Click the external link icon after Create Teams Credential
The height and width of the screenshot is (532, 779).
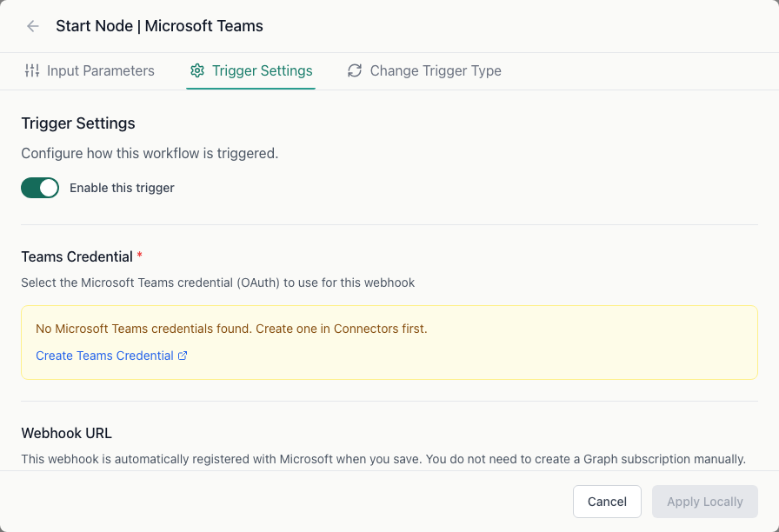click(x=183, y=355)
